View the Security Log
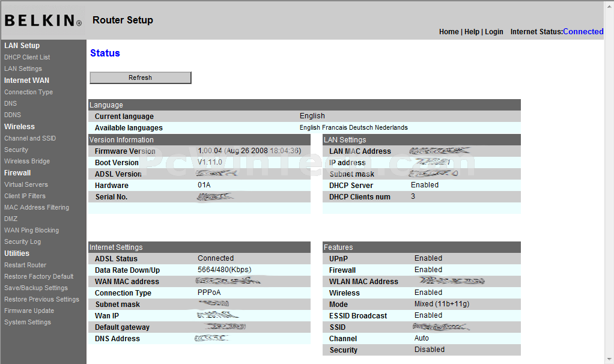The width and height of the screenshot is (614, 364). click(22, 241)
